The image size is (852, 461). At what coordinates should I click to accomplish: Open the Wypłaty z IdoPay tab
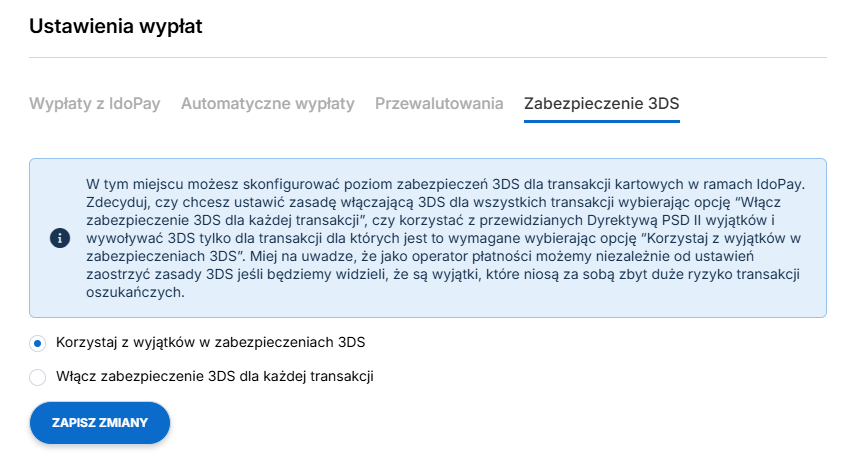point(95,103)
